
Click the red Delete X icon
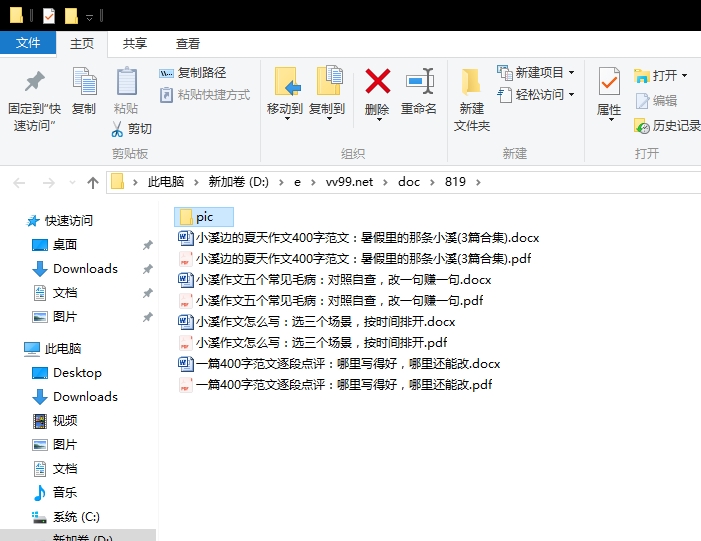[x=377, y=81]
